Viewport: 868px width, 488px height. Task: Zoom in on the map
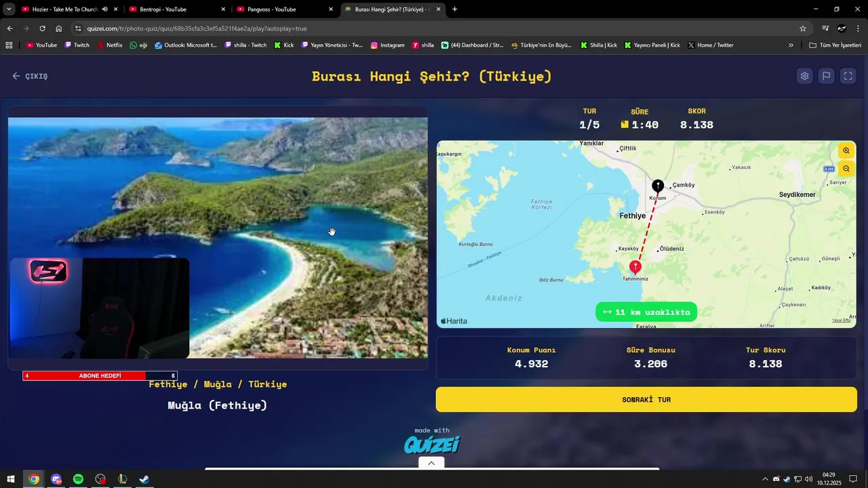coord(846,150)
